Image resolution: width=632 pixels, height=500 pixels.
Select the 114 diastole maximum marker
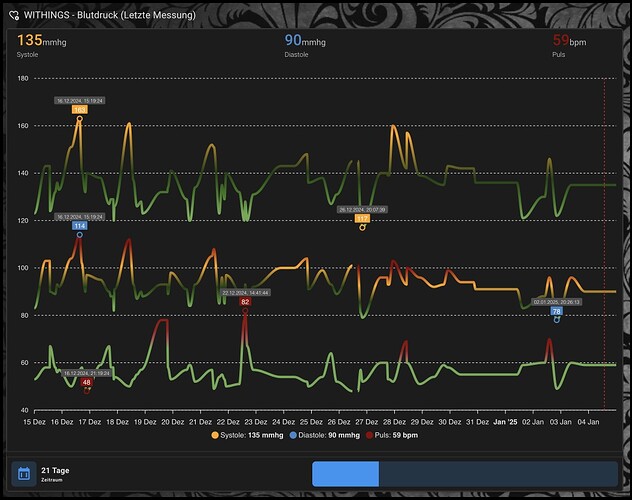pyautogui.click(x=79, y=226)
